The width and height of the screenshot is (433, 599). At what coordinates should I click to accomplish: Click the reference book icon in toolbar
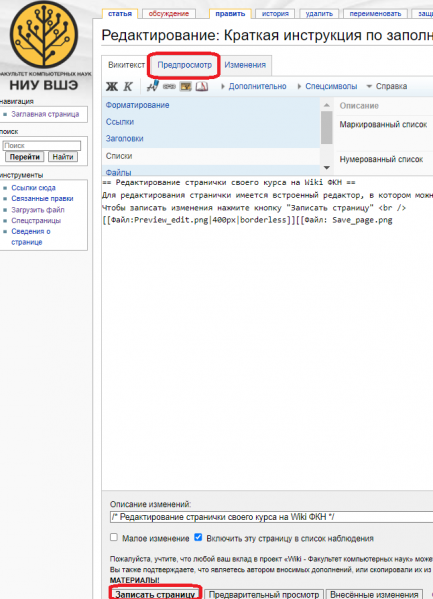(x=202, y=87)
